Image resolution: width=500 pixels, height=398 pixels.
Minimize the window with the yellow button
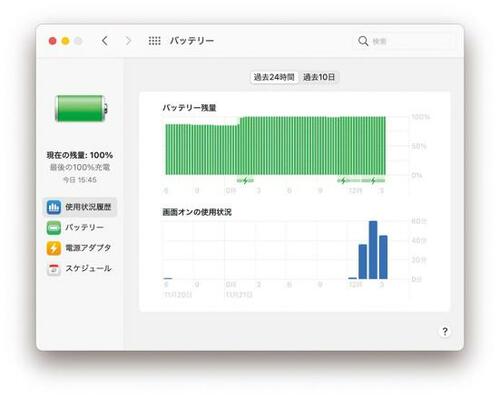(x=65, y=41)
